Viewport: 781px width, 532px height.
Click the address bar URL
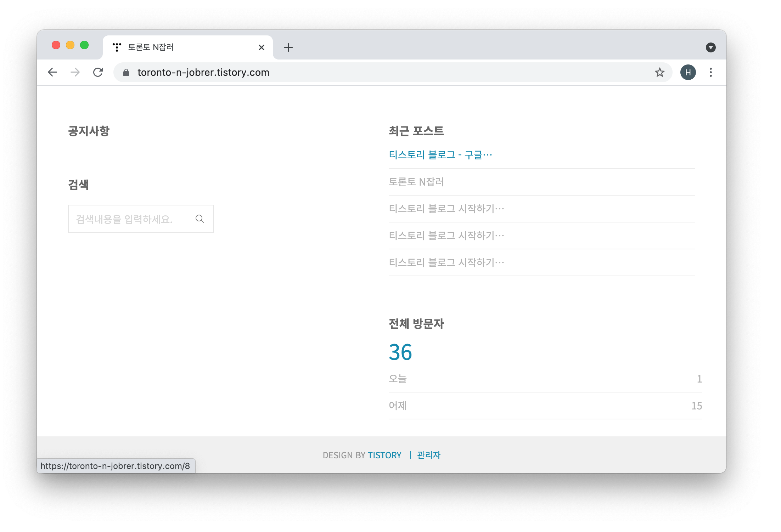click(203, 73)
